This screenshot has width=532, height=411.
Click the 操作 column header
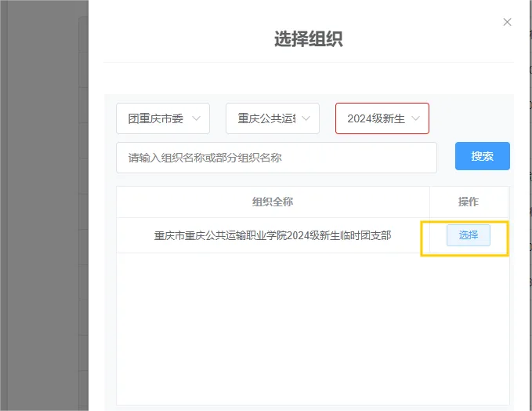coord(468,202)
